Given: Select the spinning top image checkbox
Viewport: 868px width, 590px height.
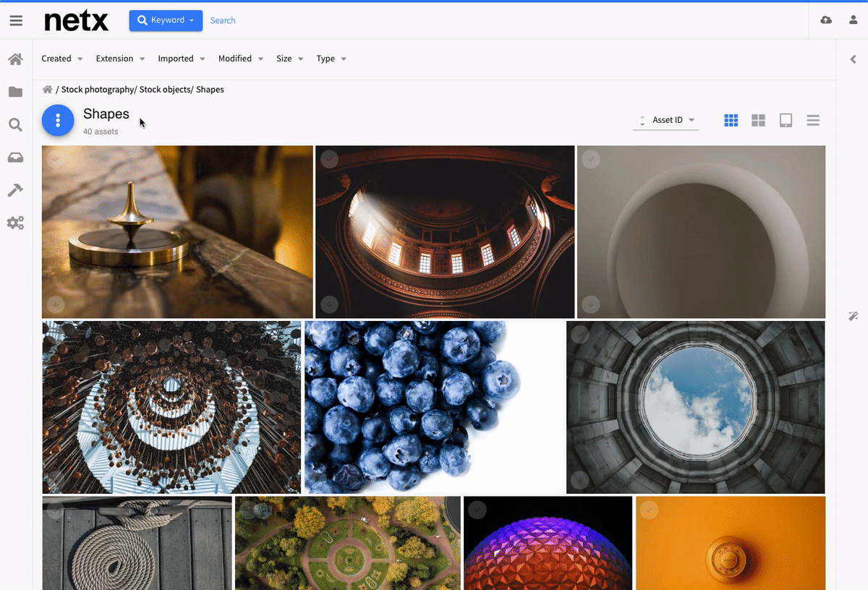Looking at the screenshot, I should click(56, 159).
